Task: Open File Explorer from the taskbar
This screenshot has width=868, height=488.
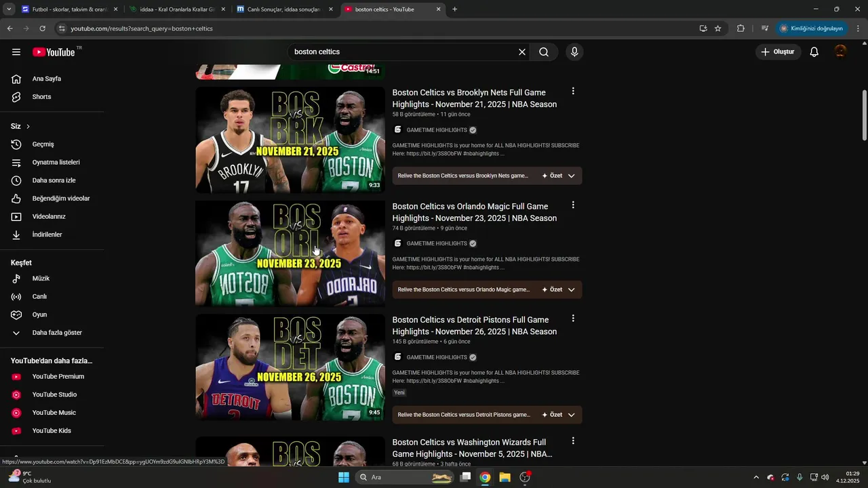Action: [x=505, y=477]
